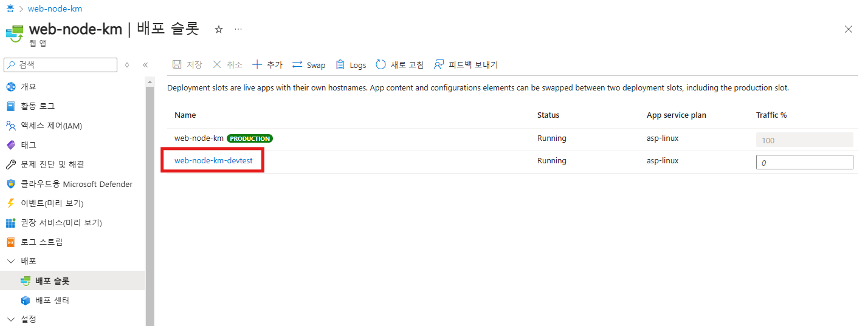Click production traffic field showing 100

805,140
